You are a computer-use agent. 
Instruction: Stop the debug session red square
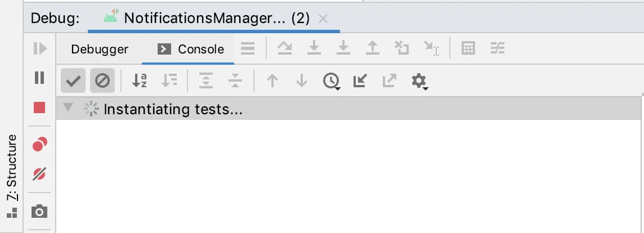point(39,107)
